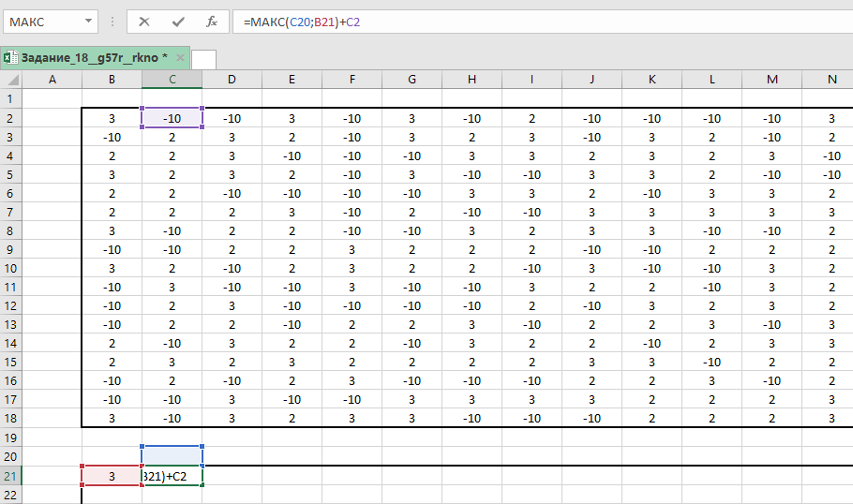Click the blank new tab next to workbook tab
Screen dimensions: 853x504
[x=203, y=59]
